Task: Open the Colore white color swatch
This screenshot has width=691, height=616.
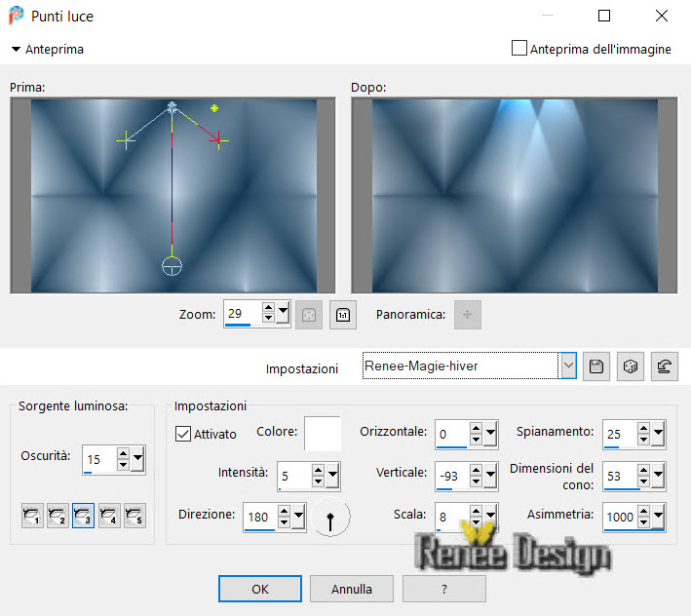Action: tap(323, 433)
